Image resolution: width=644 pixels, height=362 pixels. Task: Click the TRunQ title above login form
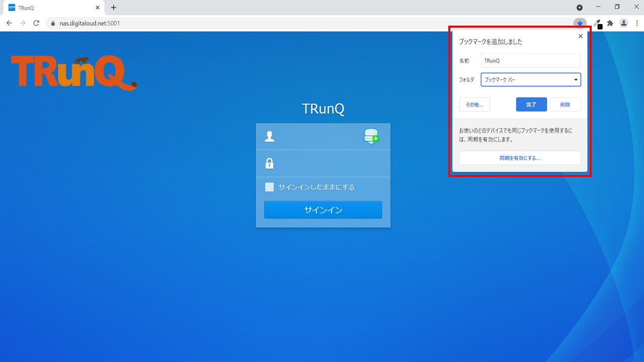[323, 109]
